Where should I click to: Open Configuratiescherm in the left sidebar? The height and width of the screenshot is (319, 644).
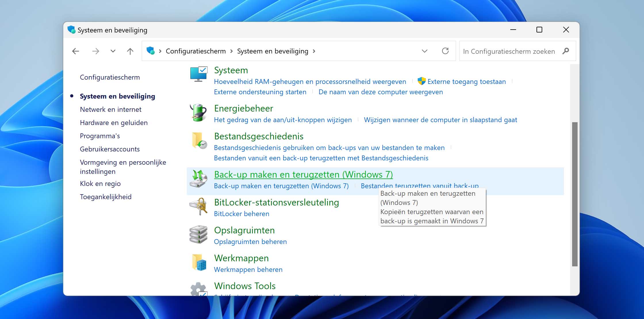tap(110, 77)
